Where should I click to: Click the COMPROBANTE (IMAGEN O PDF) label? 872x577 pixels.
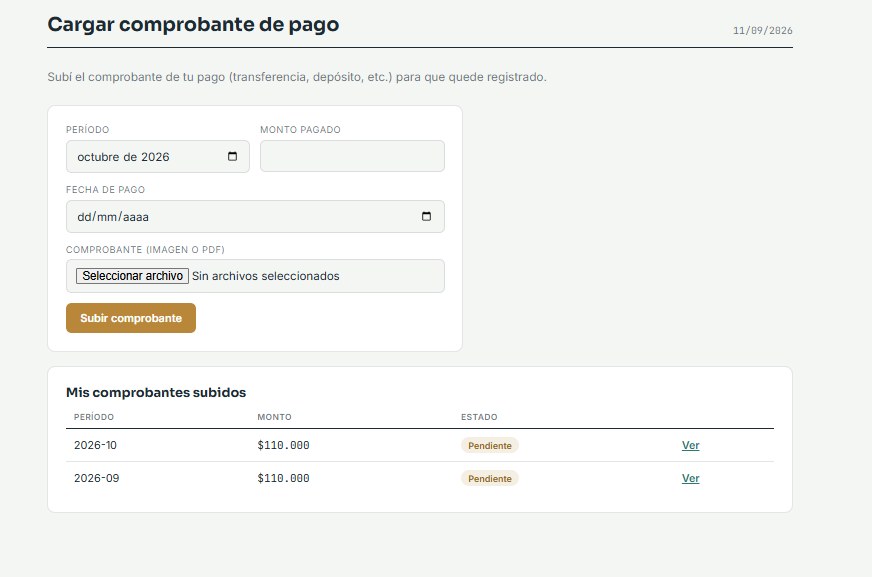coord(145,250)
